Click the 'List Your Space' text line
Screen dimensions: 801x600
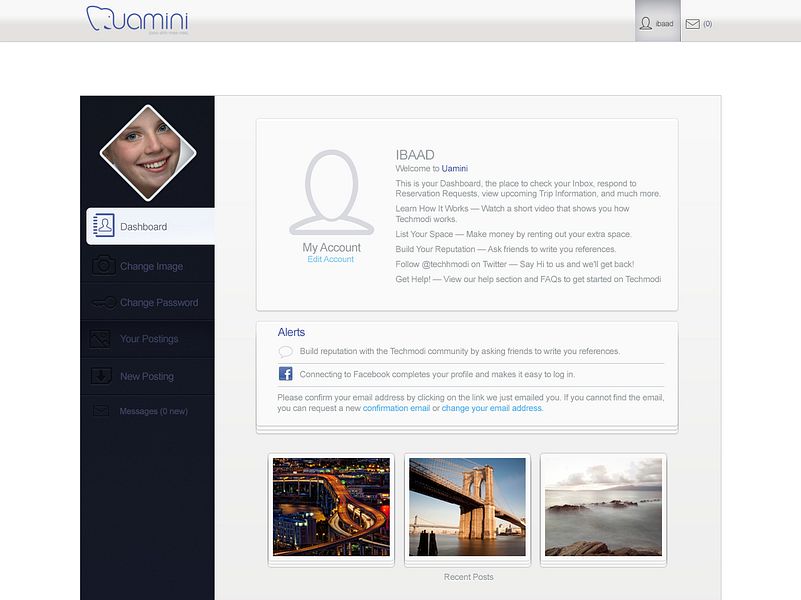pyautogui.click(x=513, y=234)
